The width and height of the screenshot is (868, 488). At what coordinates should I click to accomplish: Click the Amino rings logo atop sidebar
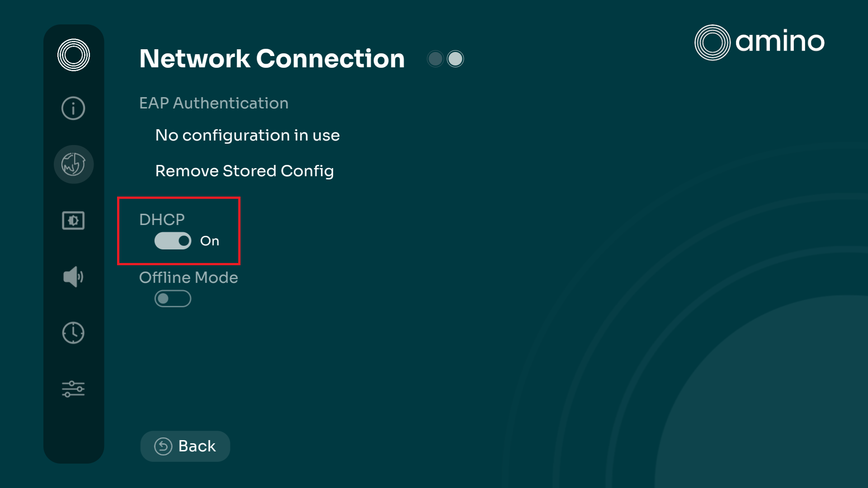[x=74, y=55]
